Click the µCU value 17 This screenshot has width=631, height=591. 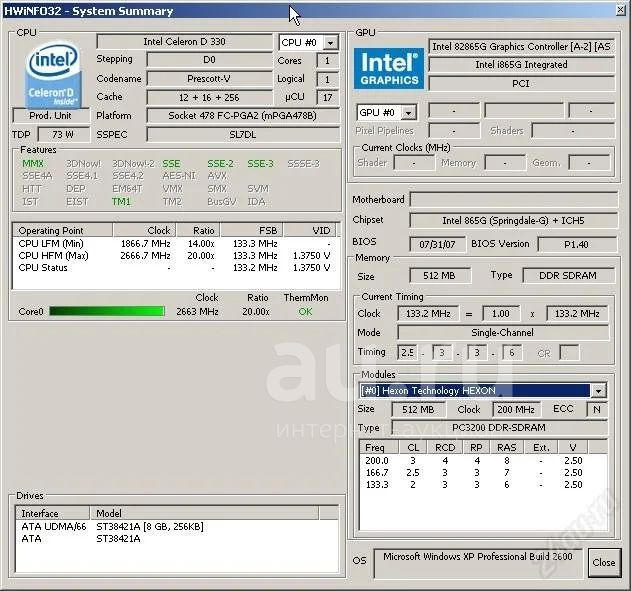(x=328, y=97)
